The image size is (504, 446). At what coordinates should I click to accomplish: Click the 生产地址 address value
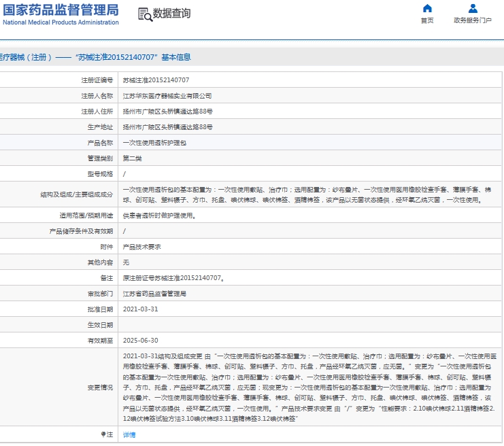pyautogui.click(x=167, y=127)
